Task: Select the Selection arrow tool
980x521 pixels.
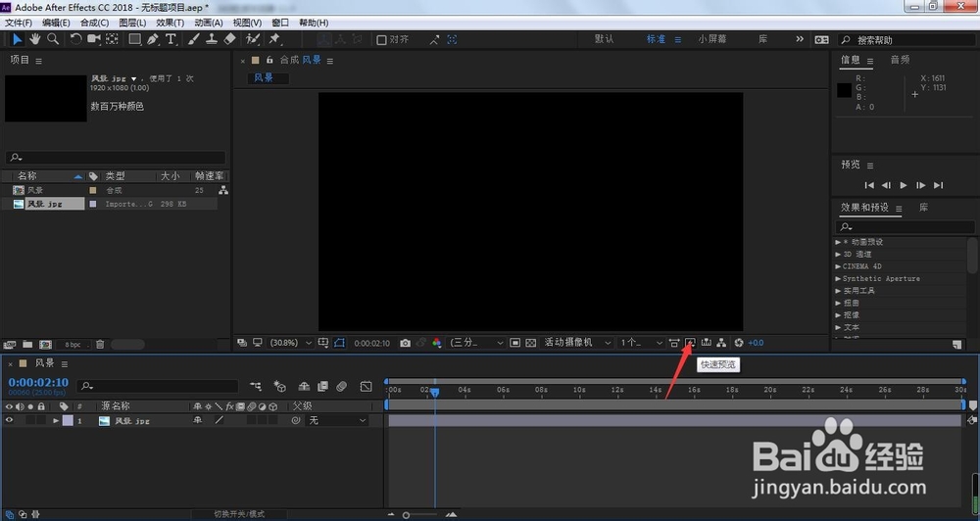Action: [17, 39]
